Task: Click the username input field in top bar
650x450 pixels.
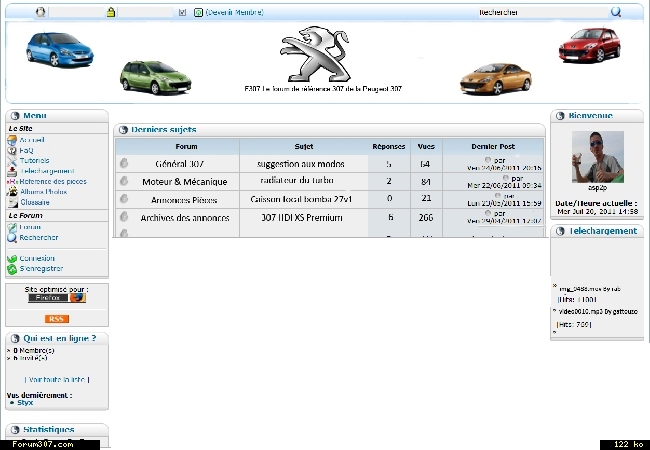Action: [x=76, y=12]
